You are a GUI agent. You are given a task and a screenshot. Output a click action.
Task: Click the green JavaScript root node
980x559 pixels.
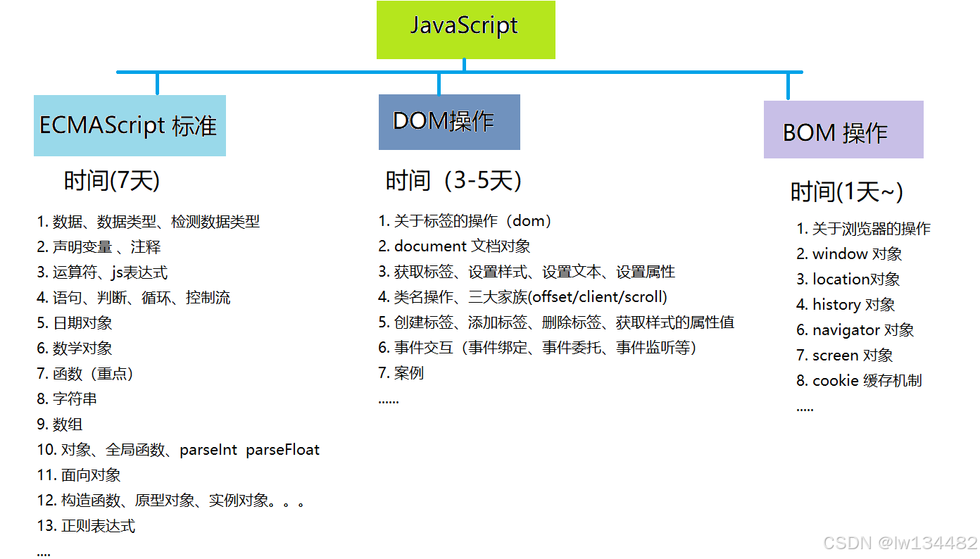pyautogui.click(x=465, y=30)
